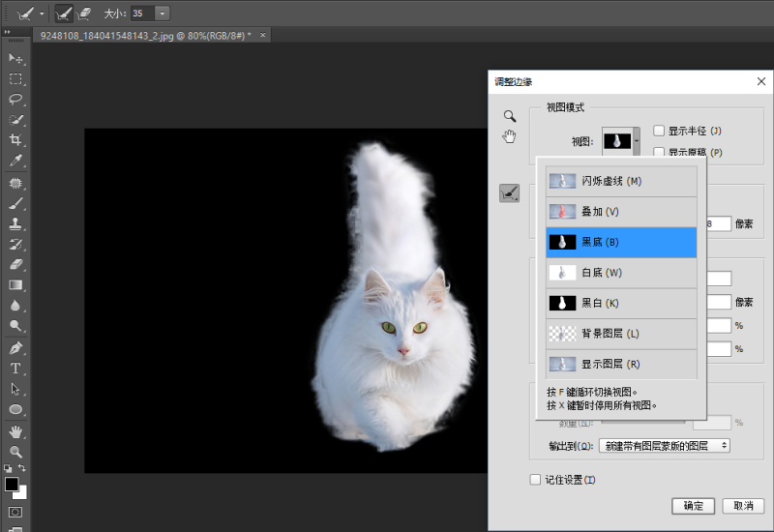This screenshot has height=532, width=774.
Task: Open the 输出到 dropdown
Action: coord(665,446)
